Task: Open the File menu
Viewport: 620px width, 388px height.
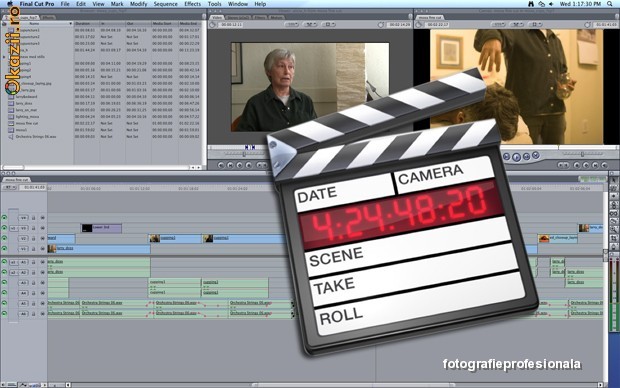Action: pos(65,4)
